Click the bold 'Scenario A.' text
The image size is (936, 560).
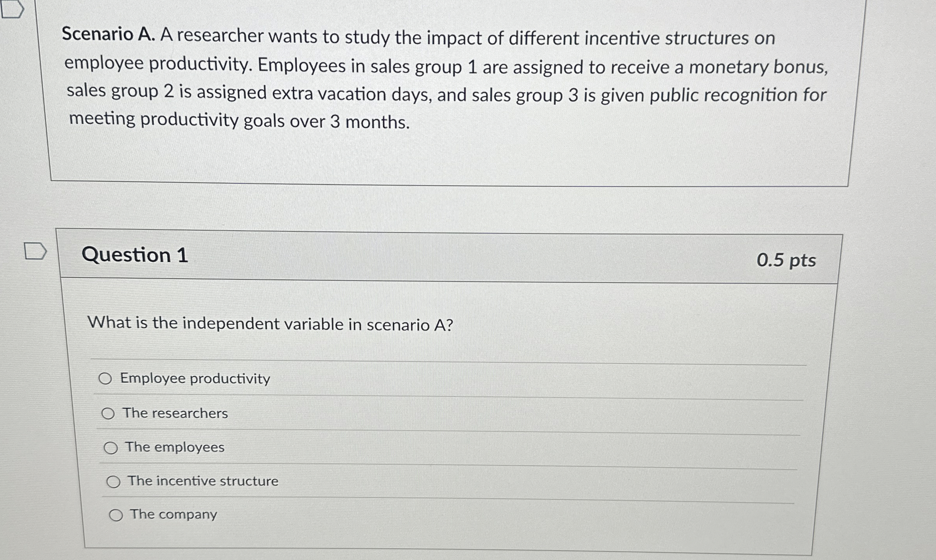pos(108,34)
